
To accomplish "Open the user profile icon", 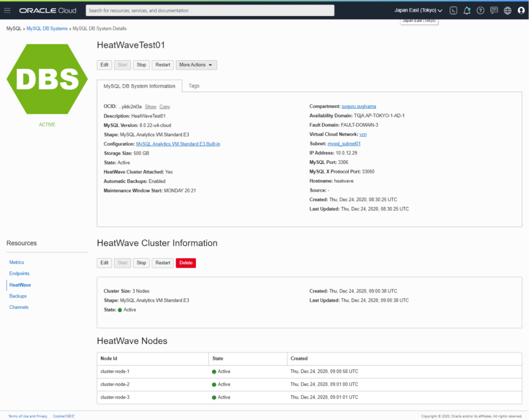I will pyautogui.click(x=521, y=10).
